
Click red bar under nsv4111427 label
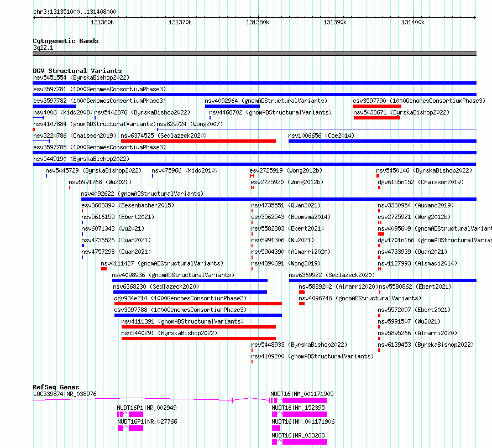click(104, 269)
